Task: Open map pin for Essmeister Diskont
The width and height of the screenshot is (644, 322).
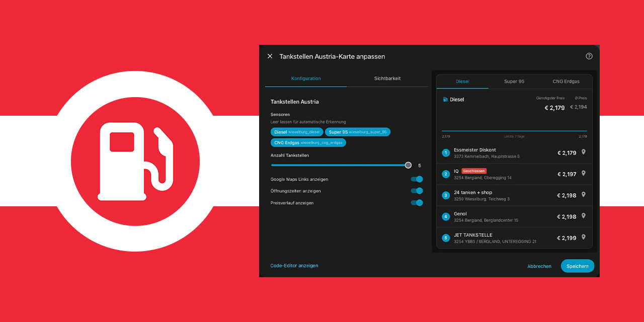Action: (583, 152)
